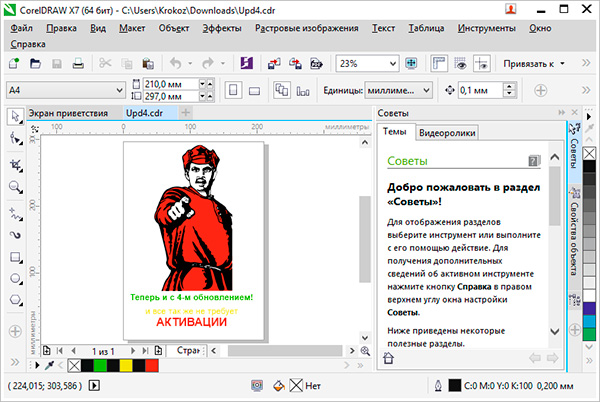Expand the toolbox overflow chevron

tap(15, 362)
